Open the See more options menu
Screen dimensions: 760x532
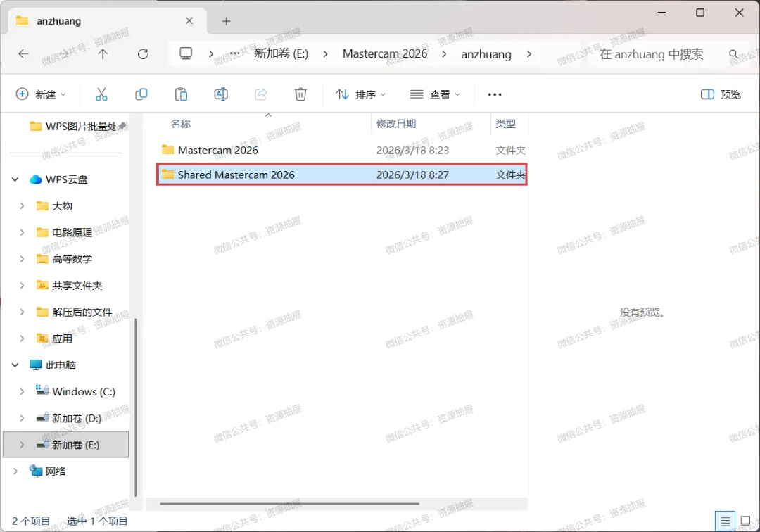495,94
